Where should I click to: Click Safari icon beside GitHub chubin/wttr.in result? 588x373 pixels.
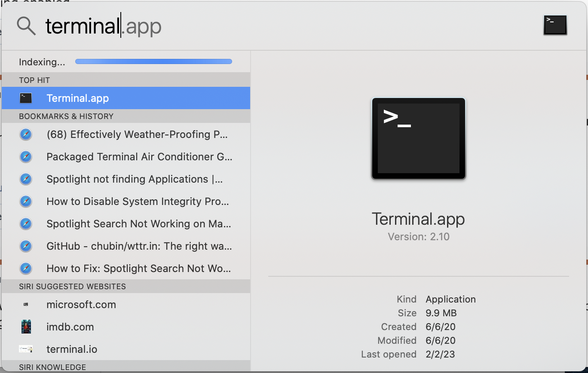click(26, 246)
